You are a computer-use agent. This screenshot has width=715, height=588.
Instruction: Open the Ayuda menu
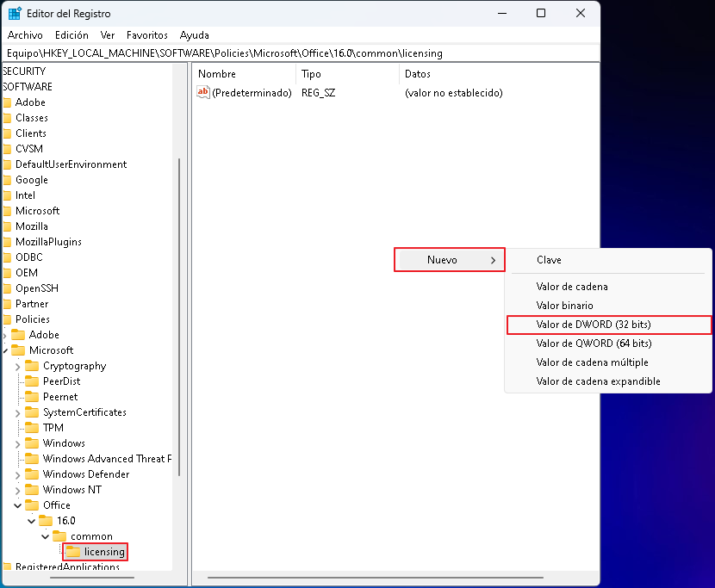click(x=194, y=35)
